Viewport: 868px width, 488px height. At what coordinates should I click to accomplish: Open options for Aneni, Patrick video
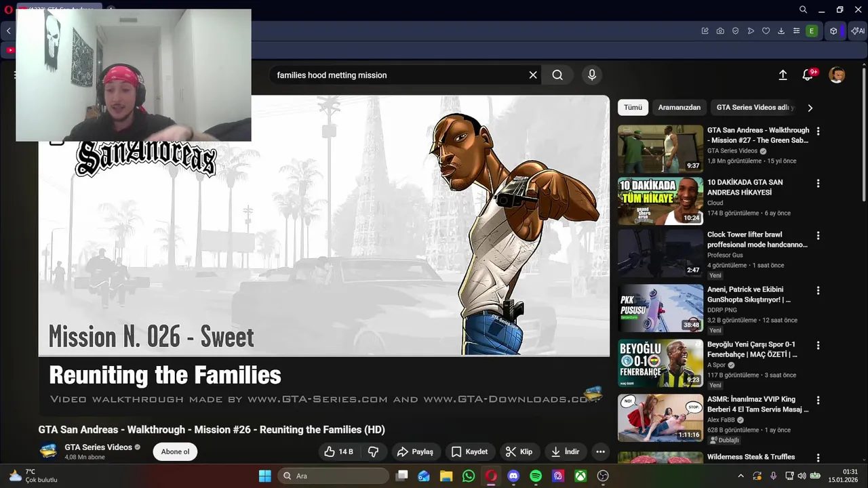pos(818,291)
